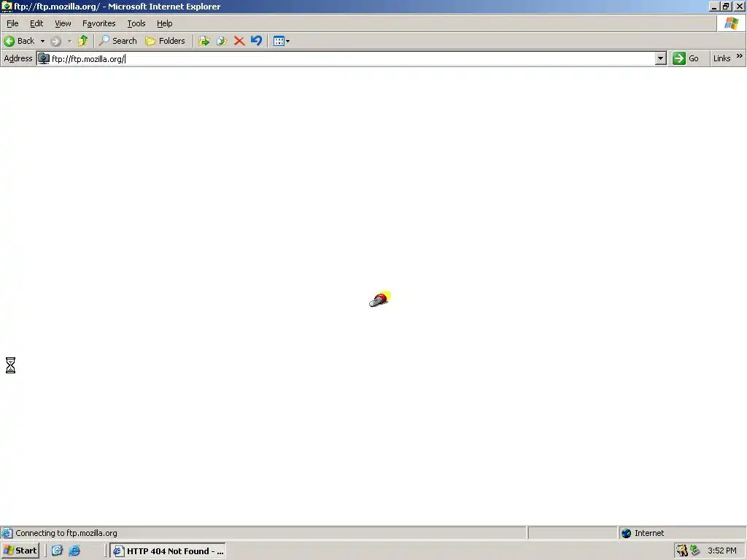Launch Outlook Express quick launch icon

coord(57,551)
